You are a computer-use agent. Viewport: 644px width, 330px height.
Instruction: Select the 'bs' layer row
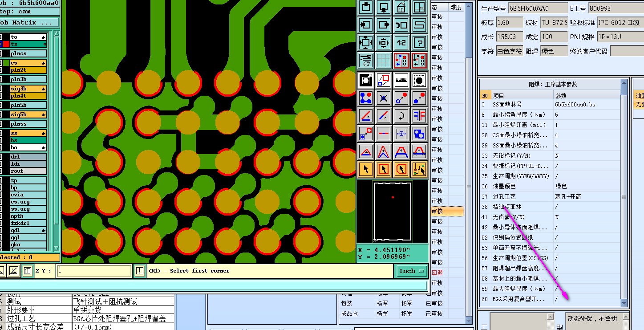(x=28, y=140)
